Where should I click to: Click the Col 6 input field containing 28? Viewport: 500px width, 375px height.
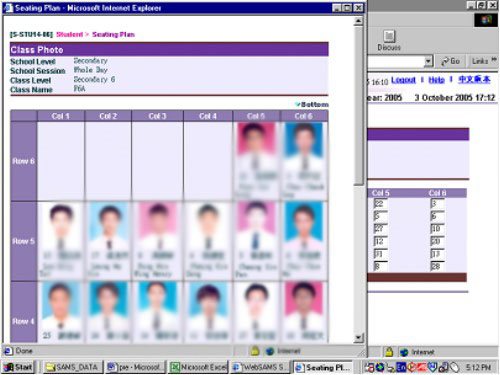(x=437, y=266)
